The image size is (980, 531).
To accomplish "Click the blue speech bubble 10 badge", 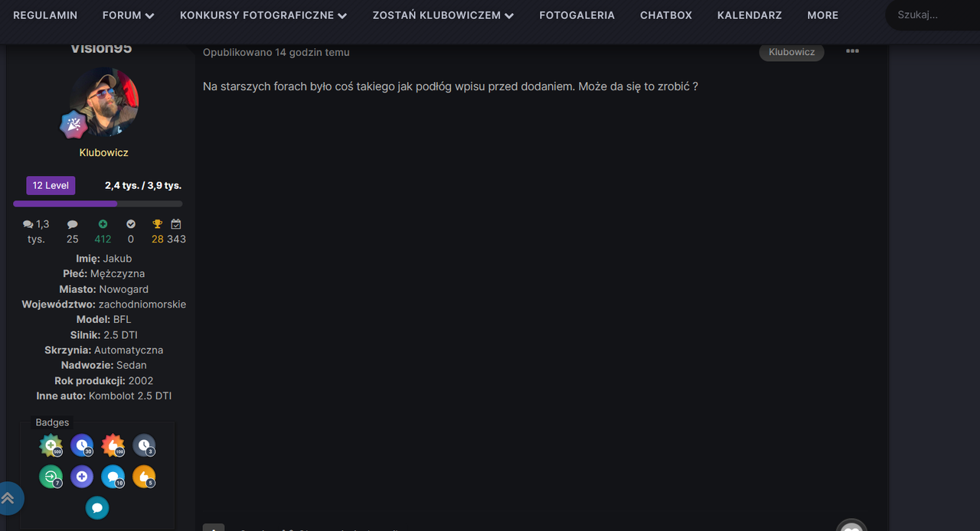I will (x=113, y=477).
